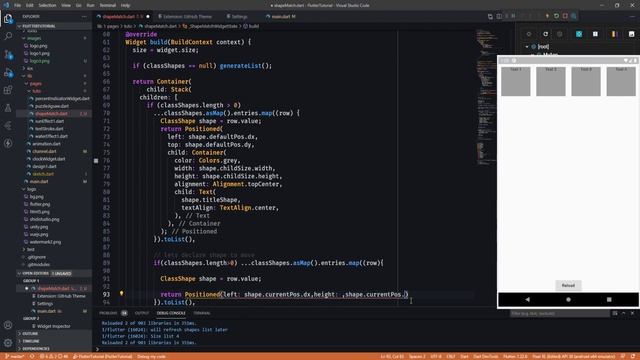Image resolution: width=640 pixels, height=360 pixels.
Task: Open the Selection menu
Action: click(47, 5)
